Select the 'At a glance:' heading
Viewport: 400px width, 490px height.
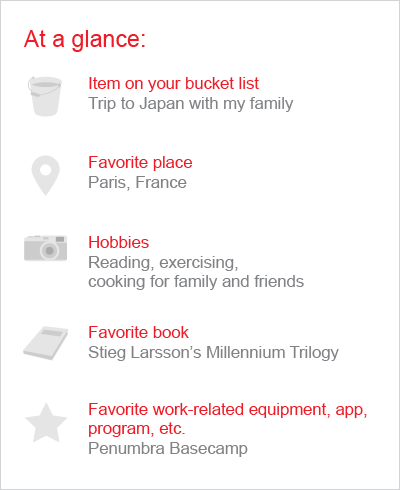[x=85, y=39]
